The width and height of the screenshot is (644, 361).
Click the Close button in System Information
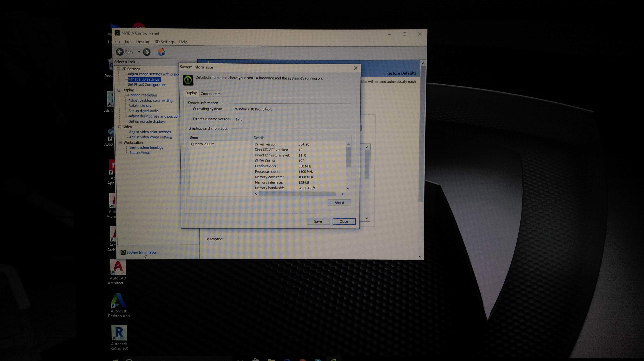point(344,221)
